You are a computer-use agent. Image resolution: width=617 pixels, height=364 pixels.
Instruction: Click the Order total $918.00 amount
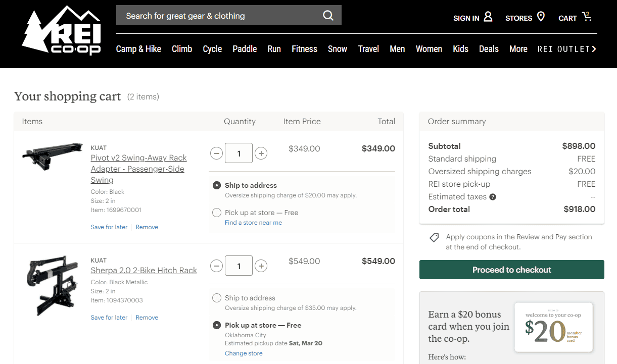tap(580, 210)
